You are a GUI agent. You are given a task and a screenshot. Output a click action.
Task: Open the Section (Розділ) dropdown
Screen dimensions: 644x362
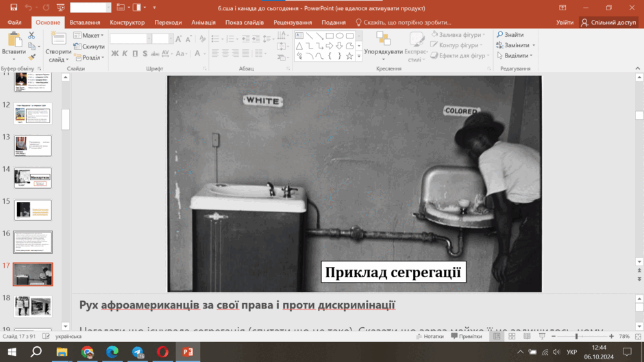[88, 57]
